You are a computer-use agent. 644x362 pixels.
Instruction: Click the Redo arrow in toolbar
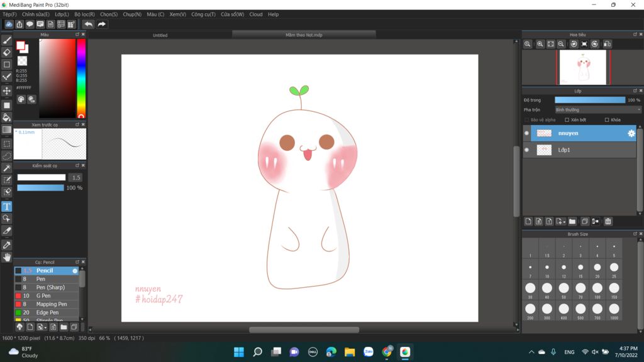[101, 25]
